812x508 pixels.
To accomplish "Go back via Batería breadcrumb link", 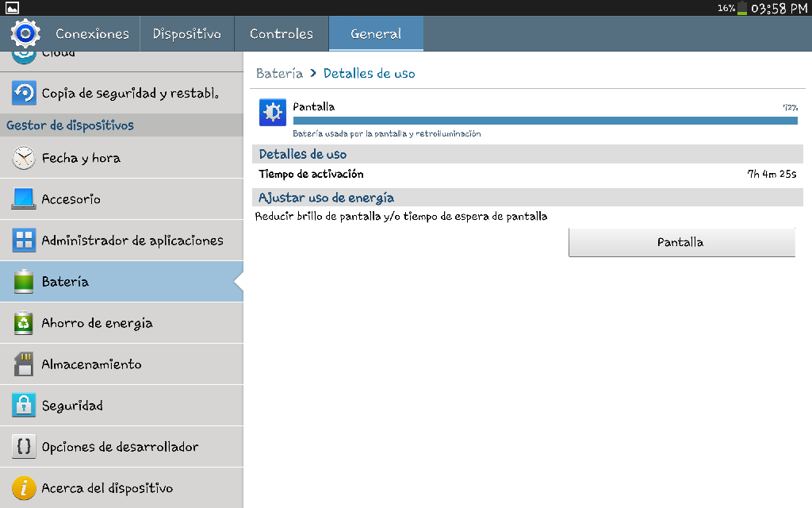I will click(x=279, y=73).
